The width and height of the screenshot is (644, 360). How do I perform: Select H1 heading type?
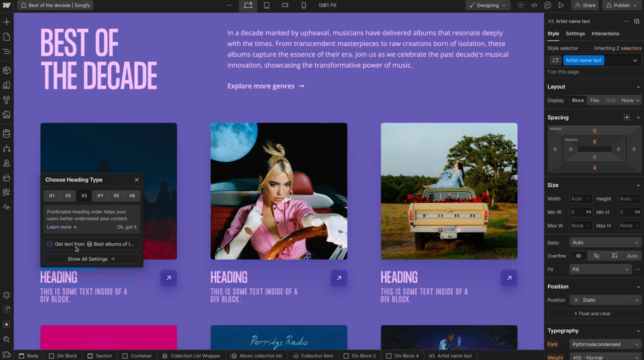point(52,196)
